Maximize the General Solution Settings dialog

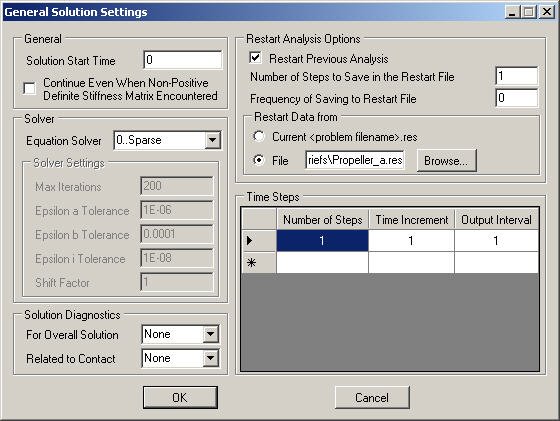[529, 12]
